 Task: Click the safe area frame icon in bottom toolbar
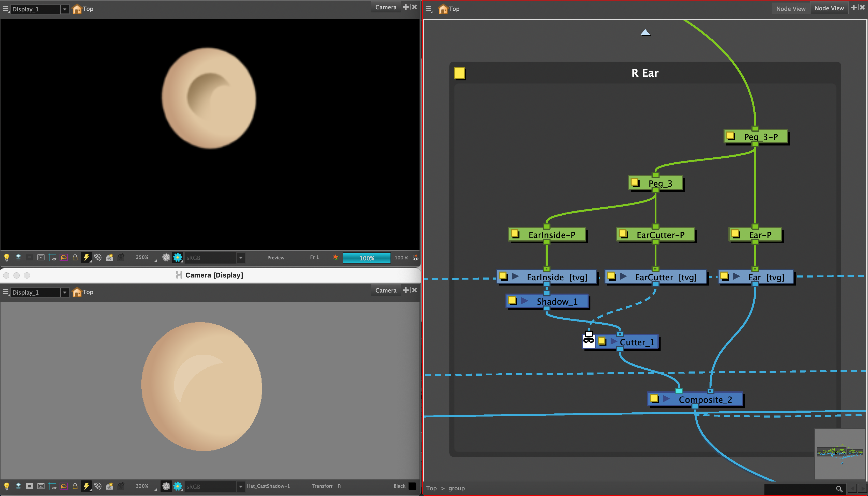pos(41,486)
